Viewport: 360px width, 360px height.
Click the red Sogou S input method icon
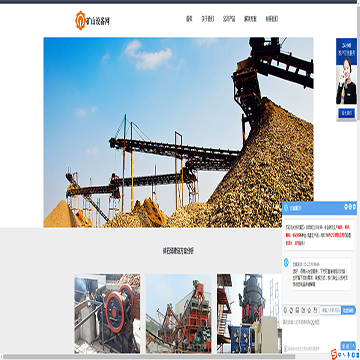coord(334,354)
